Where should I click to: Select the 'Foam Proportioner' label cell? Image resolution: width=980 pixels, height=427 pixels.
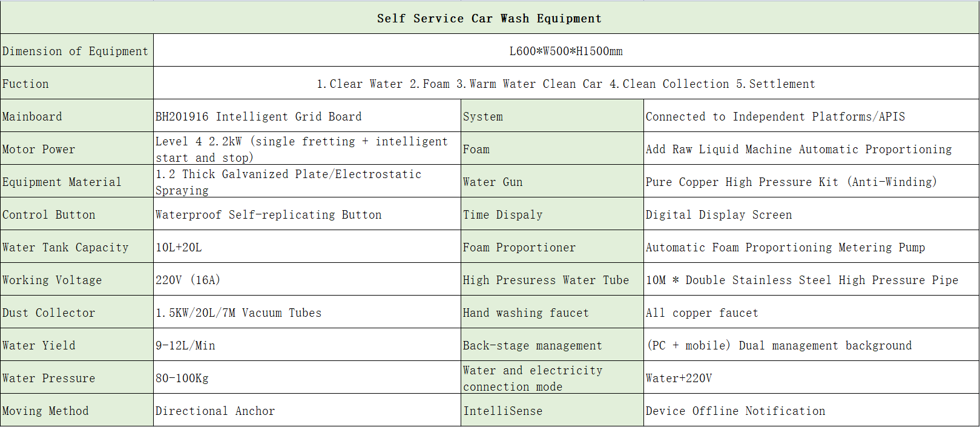pyautogui.click(x=551, y=247)
